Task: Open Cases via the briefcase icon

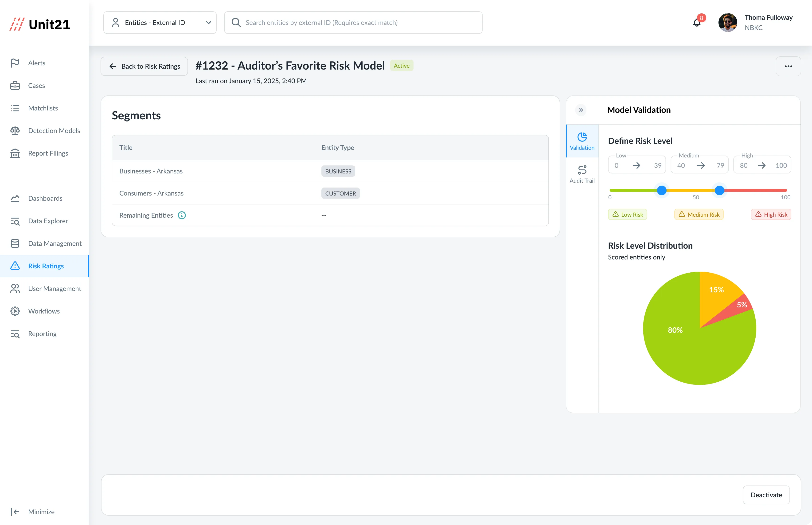Action: tap(15, 86)
